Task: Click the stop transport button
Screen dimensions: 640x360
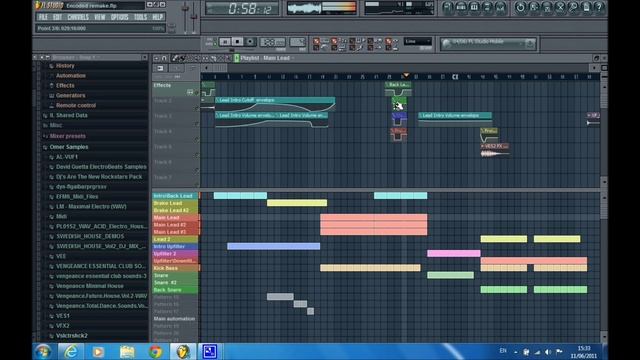Action: [x=237, y=42]
